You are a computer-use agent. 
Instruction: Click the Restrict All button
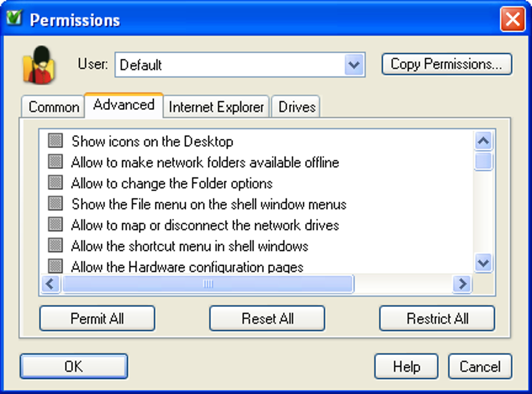click(x=437, y=318)
